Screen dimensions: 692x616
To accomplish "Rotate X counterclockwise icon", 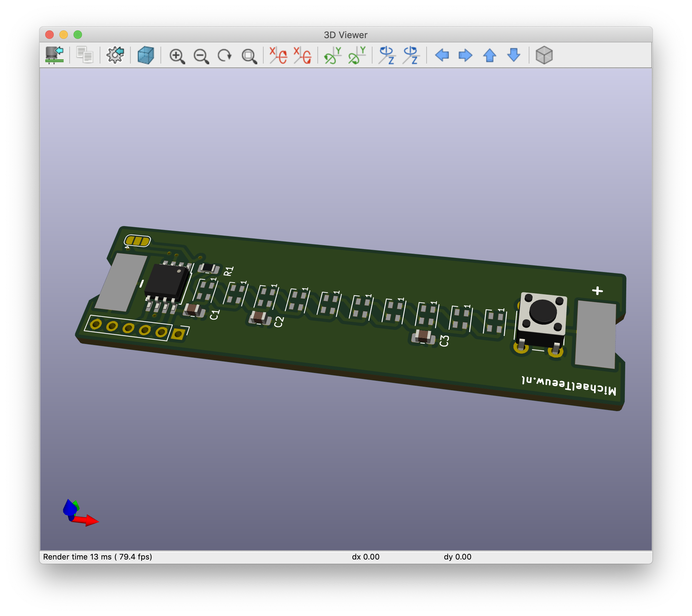I will pos(303,55).
